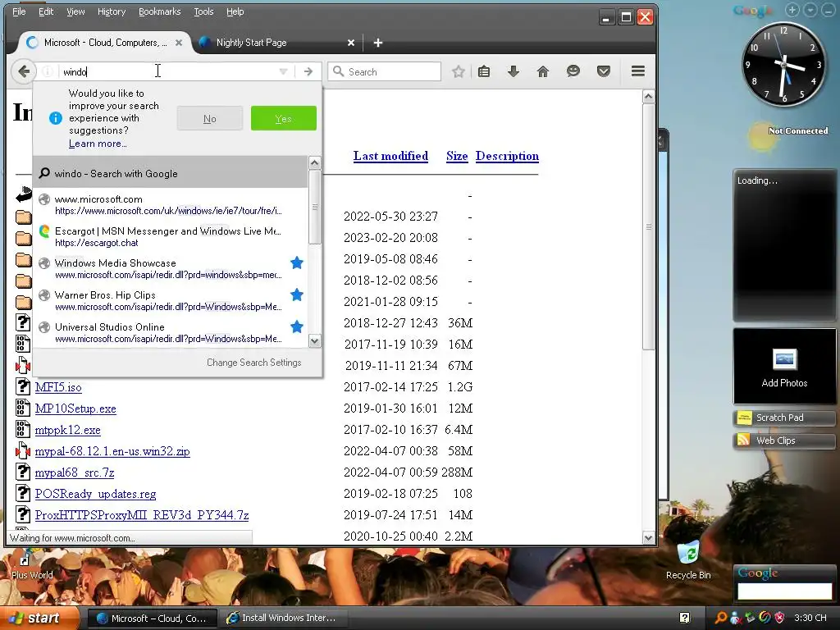Open the Bookmarks menu

click(160, 11)
